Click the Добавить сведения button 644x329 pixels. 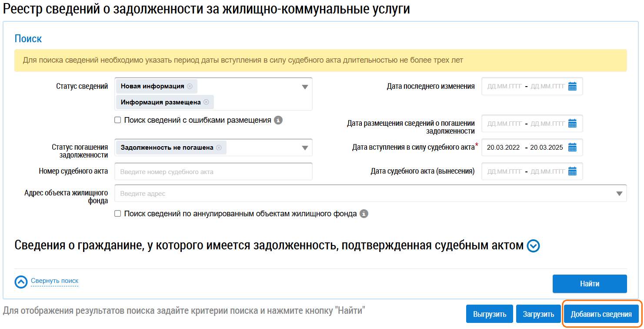[x=602, y=313]
